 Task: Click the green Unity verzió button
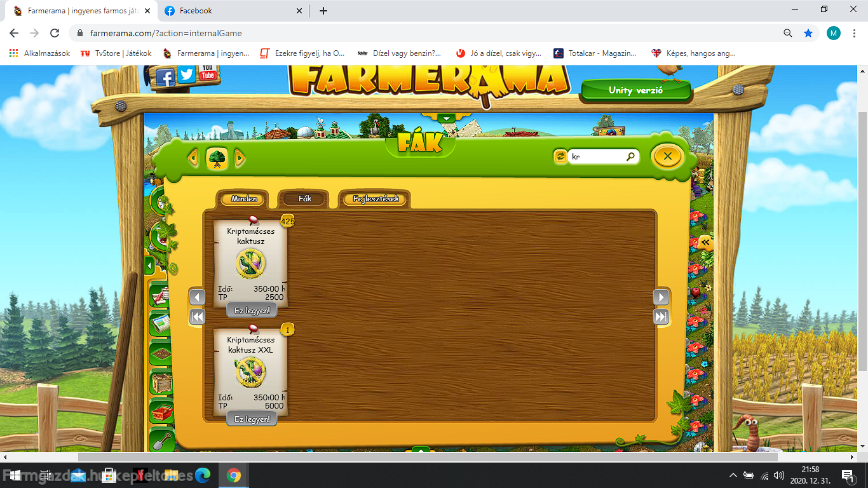pos(635,90)
